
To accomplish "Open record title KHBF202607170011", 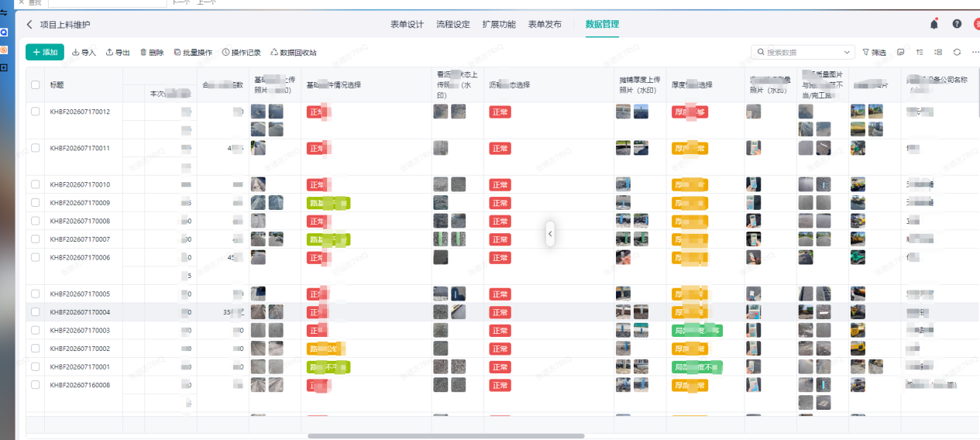I will point(80,148).
